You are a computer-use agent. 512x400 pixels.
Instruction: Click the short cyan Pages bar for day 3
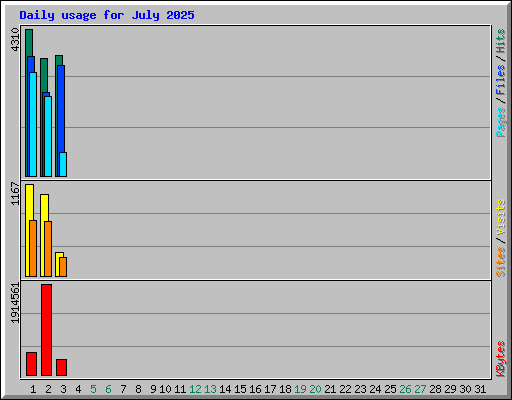(x=63, y=164)
